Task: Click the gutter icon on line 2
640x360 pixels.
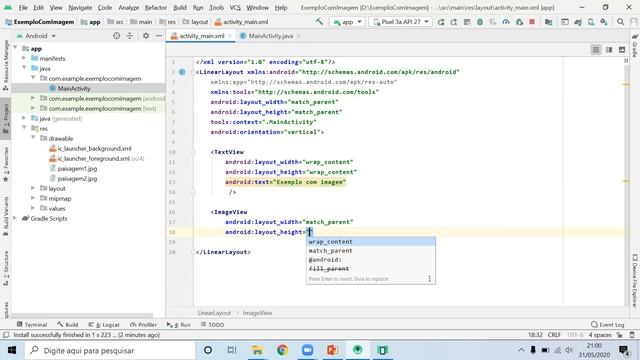Action: [182, 72]
